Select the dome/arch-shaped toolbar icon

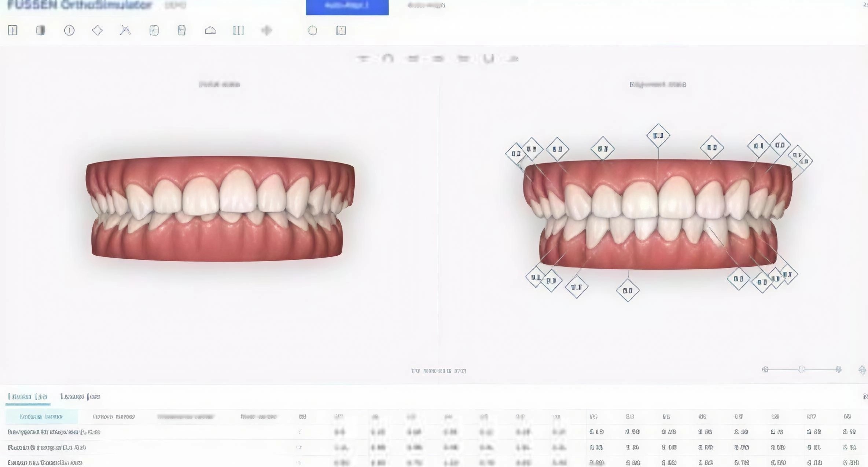(210, 30)
